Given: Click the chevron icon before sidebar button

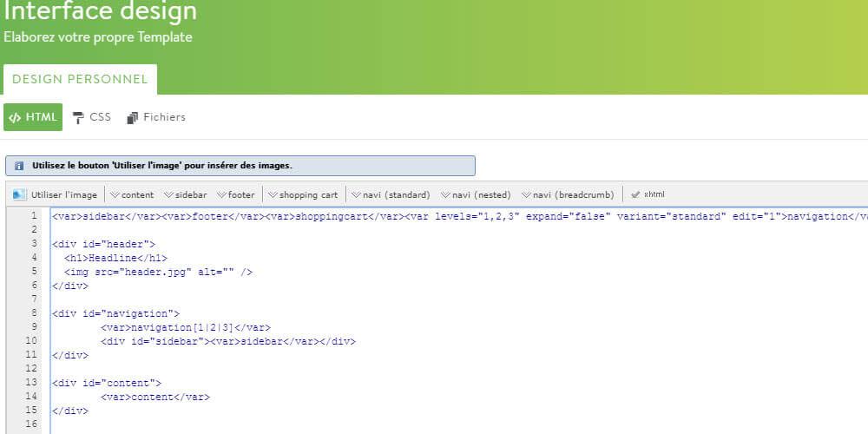Looking at the screenshot, I should [169, 194].
